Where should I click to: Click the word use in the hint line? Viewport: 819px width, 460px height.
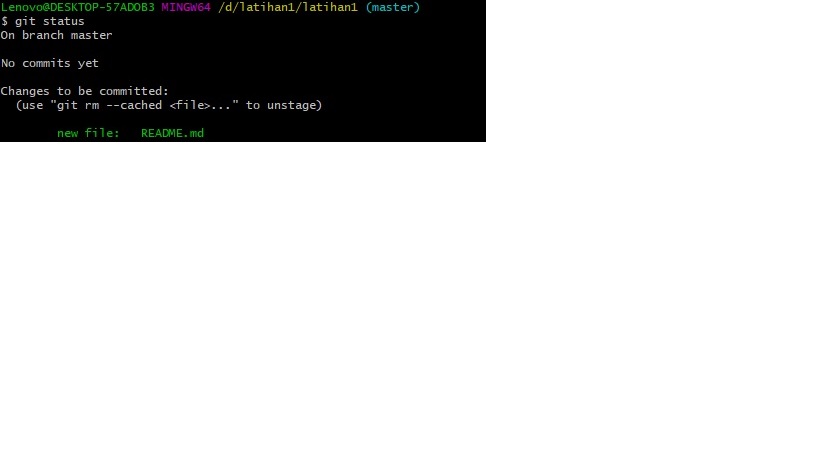32,105
